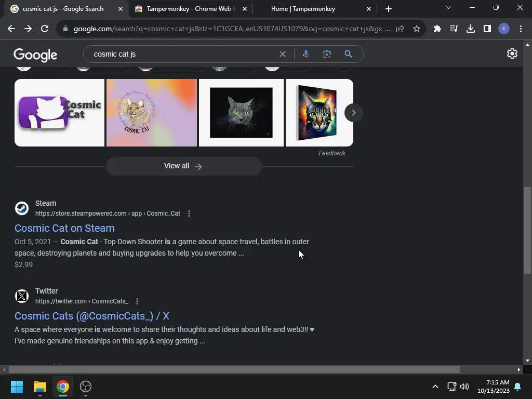532x399 pixels.
Task: Toggle the Chrome side panel
Action: point(487,29)
